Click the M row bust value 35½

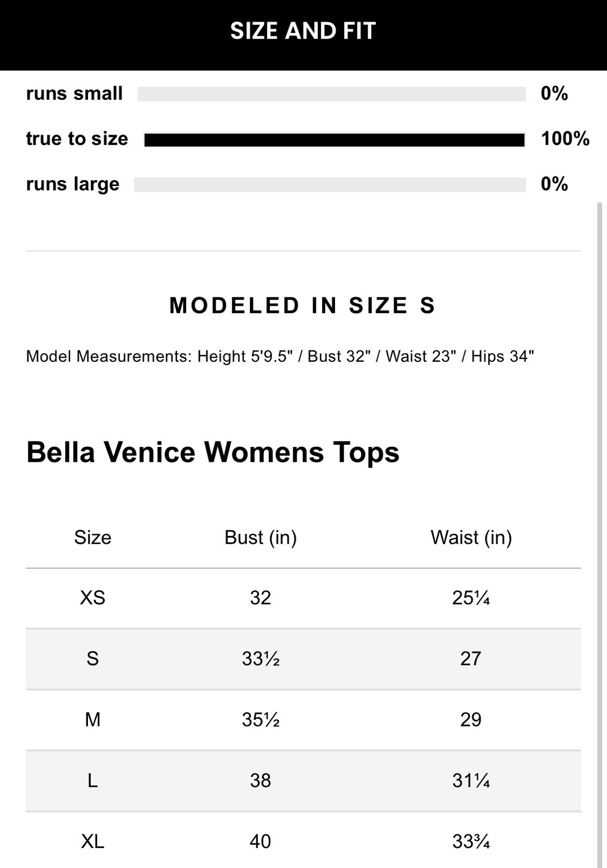click(261, 720)
